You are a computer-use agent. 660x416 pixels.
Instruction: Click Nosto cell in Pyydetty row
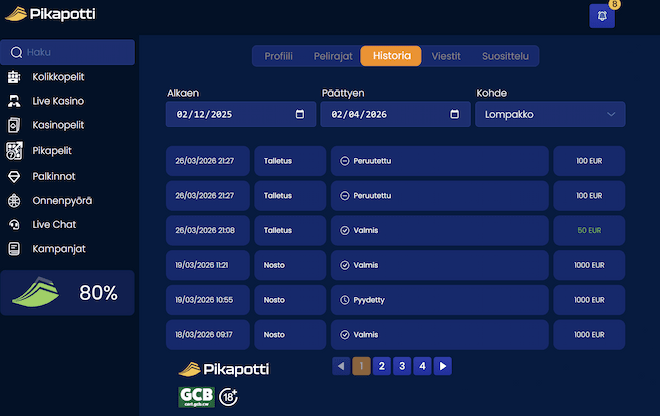(290, 300)
